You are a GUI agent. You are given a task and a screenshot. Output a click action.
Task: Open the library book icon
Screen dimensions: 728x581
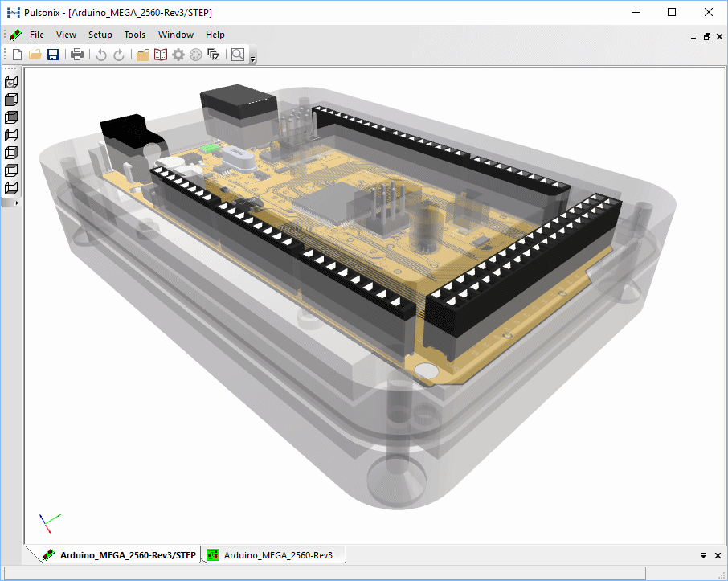[x=161, y=55]
